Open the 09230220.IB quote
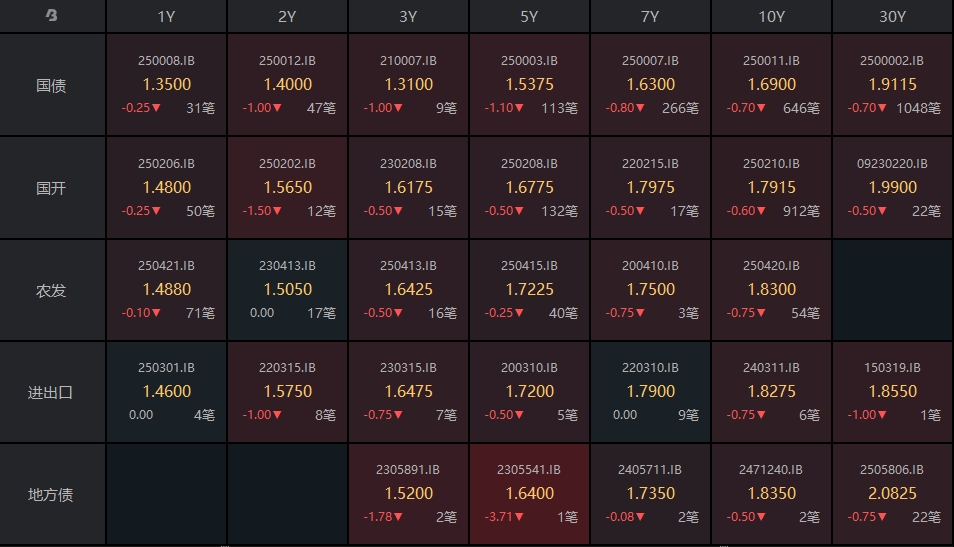The height and width of the screenshot is (547, 954). click(x=892, y=164)
